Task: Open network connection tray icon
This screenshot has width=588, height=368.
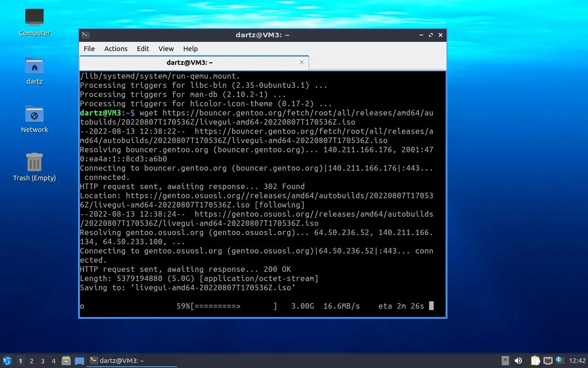Action: point(548,361)
